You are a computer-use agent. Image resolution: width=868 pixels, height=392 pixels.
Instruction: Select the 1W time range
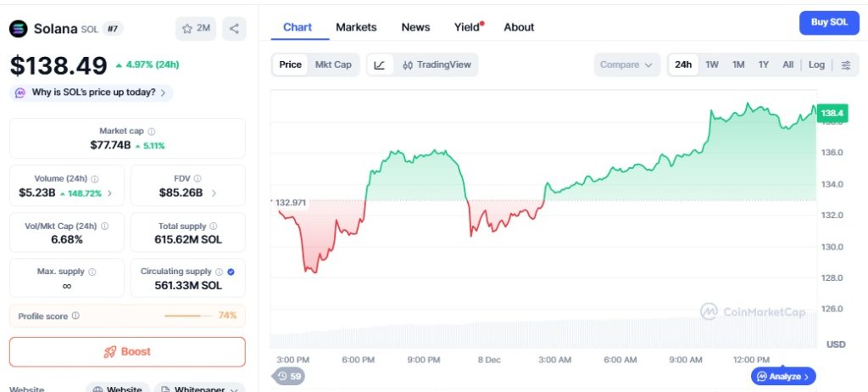click(712, 64)
